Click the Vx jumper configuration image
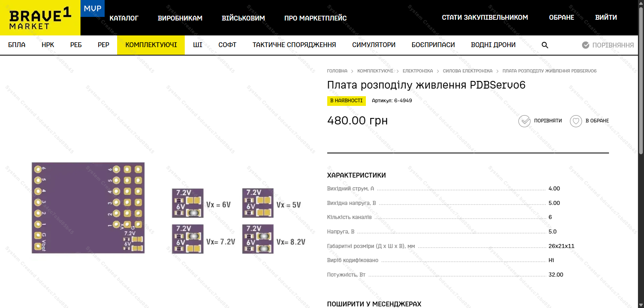 [239, 221]
